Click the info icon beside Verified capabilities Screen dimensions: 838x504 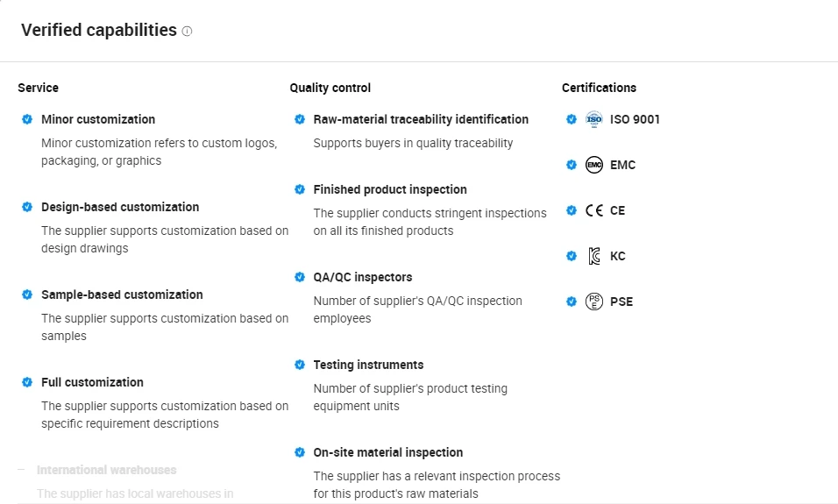click(x=187, y=32)
